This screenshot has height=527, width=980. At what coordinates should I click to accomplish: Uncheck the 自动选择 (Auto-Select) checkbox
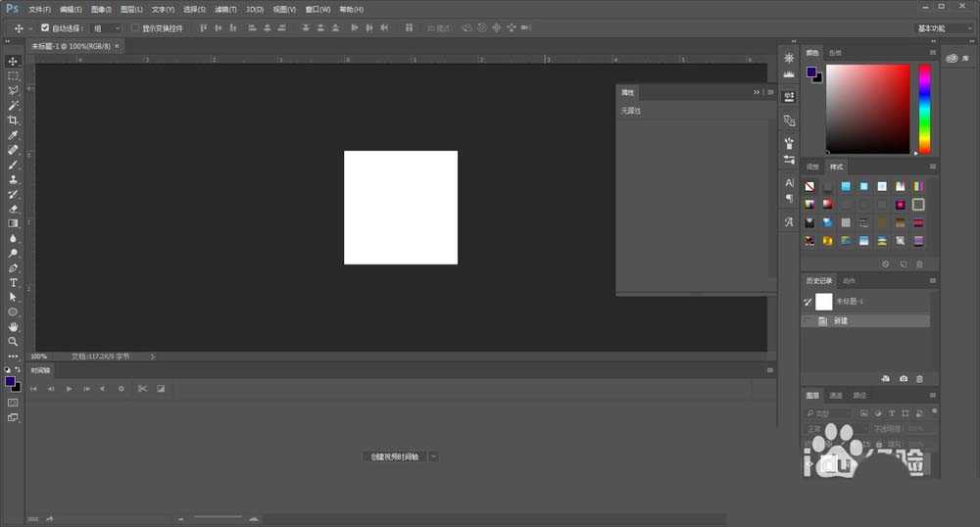pos(45,28)
